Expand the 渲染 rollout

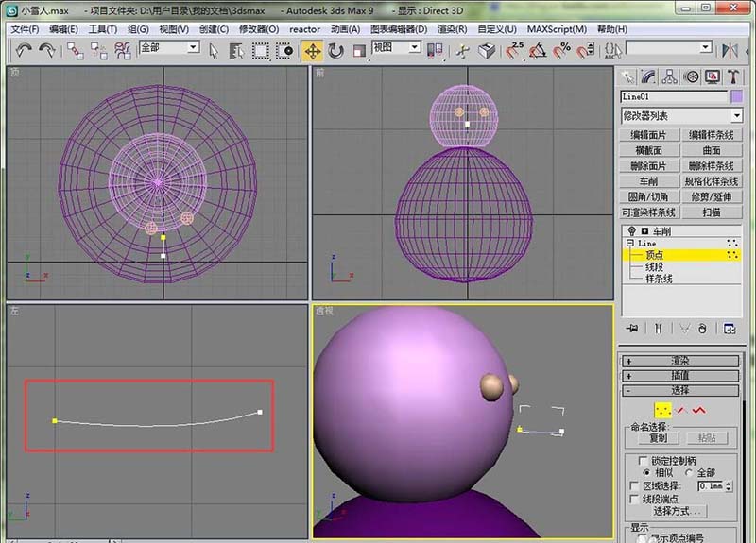tap(679, 361)
